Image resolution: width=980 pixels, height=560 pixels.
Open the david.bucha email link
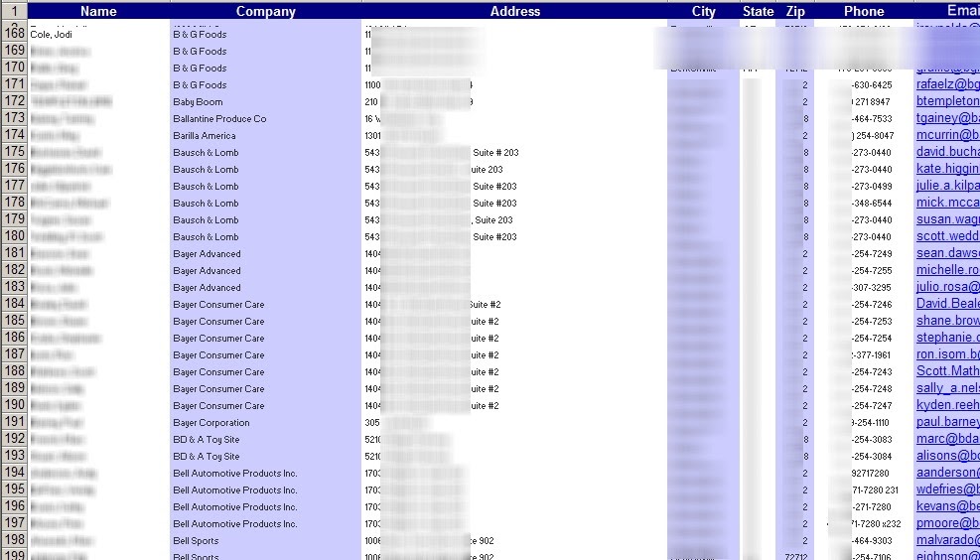point(947,153)
